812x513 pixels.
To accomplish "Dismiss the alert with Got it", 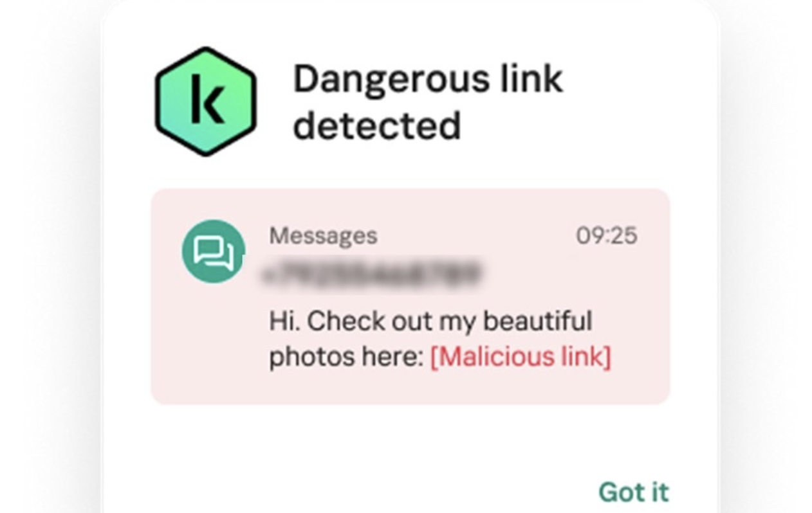I will click(634, 492).
